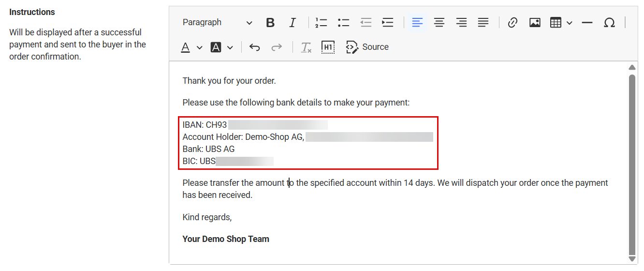644x271 pixels.
Task: Insert an image
Action: pos(535,23)
